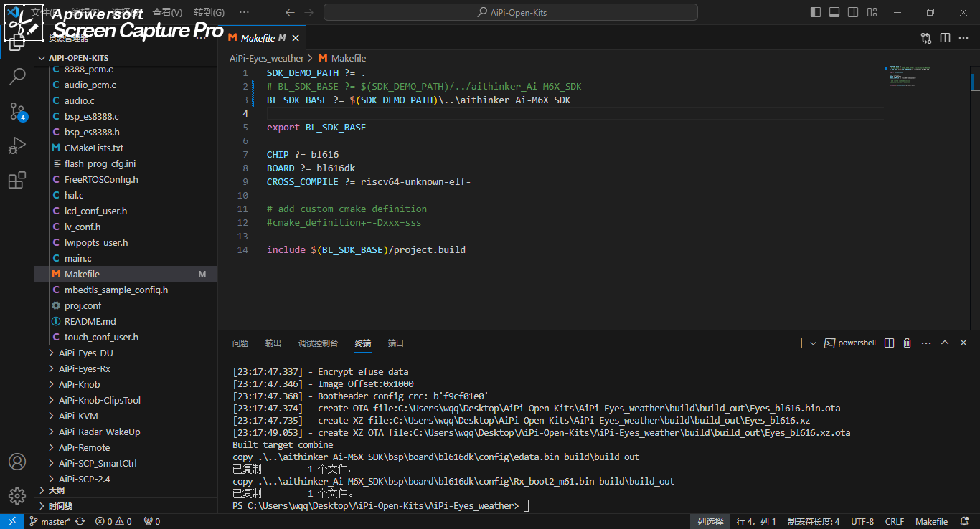Expand the AiPi-Knob-ClipsTool folder
The height and width of the screenshot is (529, 980).
tap(126, 400)
